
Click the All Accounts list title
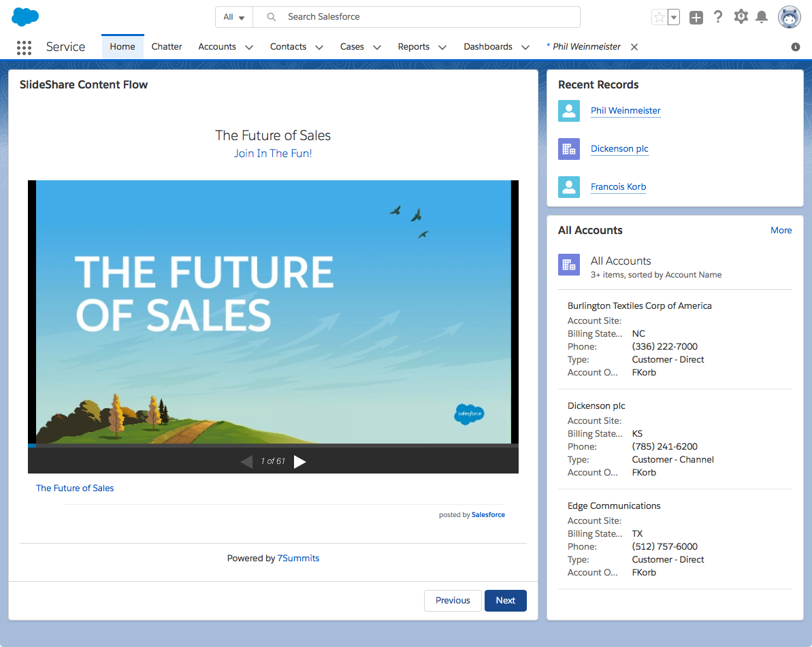point(620,261)
